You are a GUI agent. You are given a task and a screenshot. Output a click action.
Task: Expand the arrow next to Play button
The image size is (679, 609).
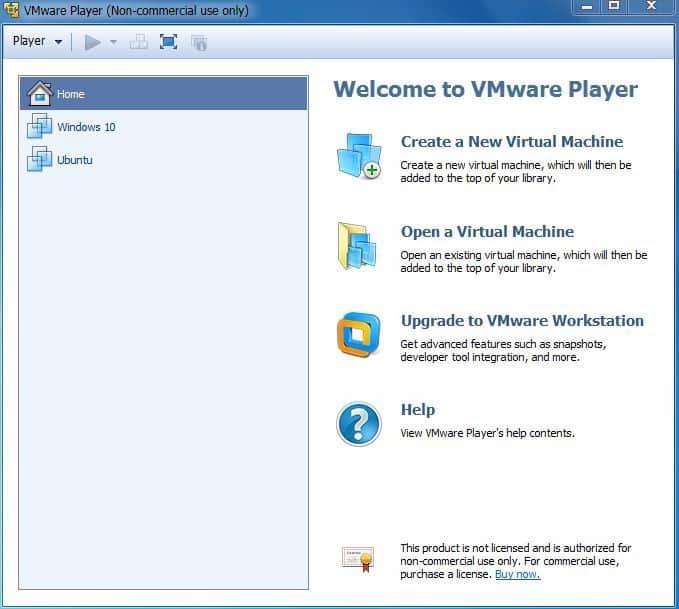tap(113, 42)
